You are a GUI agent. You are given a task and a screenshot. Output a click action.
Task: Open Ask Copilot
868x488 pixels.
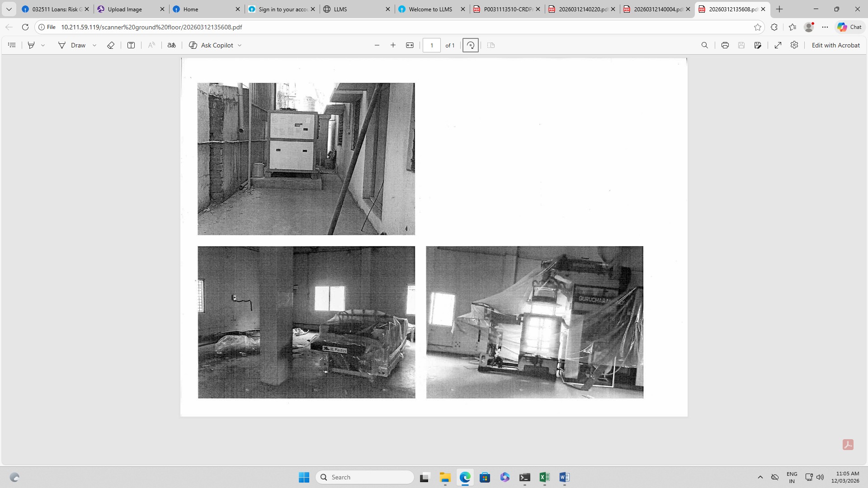point(211,45)
